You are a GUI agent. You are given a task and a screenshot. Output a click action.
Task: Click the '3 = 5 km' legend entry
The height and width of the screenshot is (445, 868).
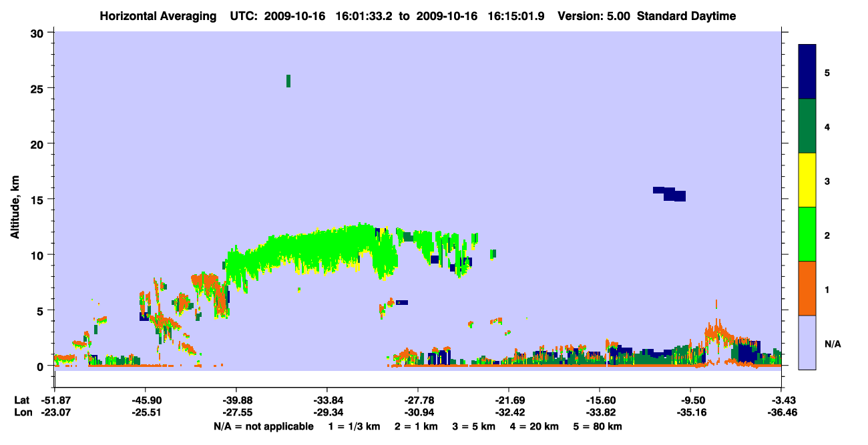(x=474, y=426)
